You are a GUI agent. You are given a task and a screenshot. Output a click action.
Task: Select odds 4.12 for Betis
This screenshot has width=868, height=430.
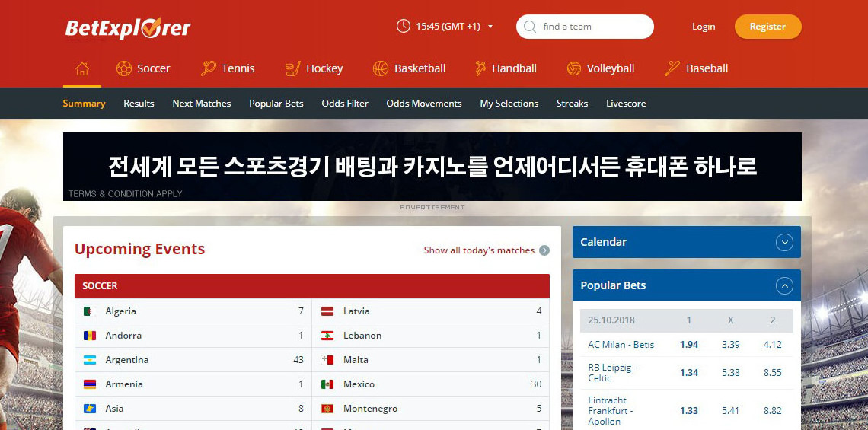pyautogui.click(x=773, y=344)
